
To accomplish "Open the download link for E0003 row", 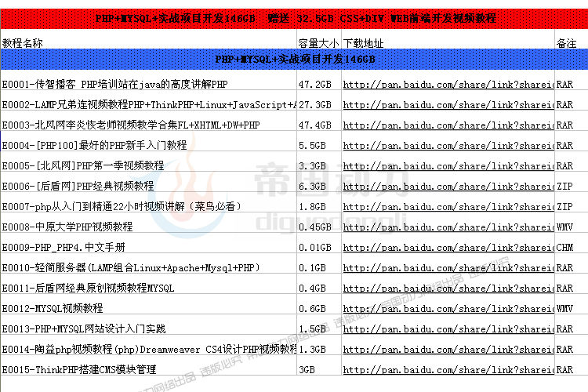I will (448, 125).
